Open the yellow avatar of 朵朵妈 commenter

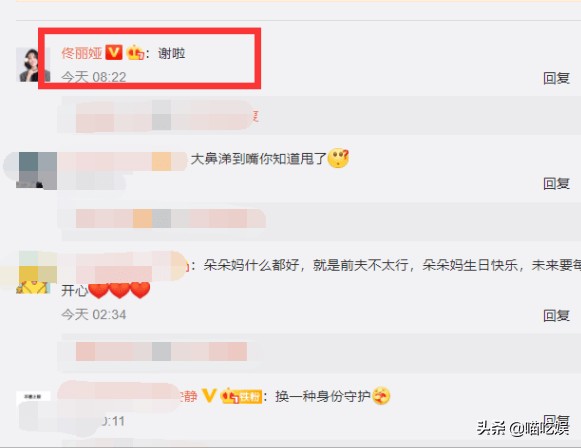click(34, 272)
